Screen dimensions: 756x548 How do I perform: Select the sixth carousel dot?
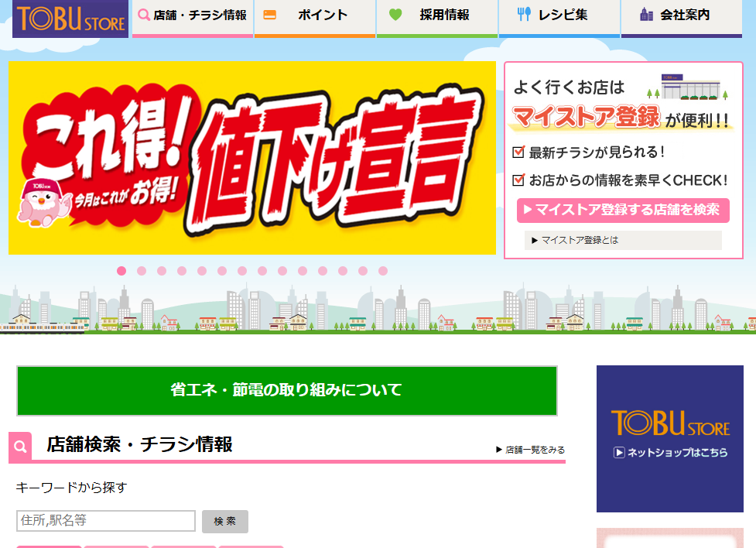tap(222, 271)
